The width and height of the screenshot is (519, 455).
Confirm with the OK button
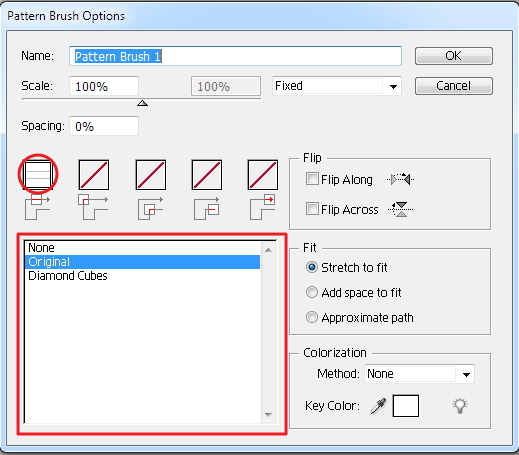(x=454, y=56)
